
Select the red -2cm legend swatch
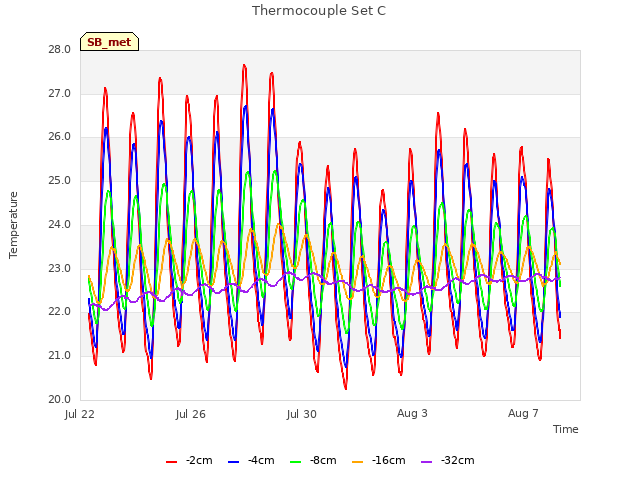[171, 462]
